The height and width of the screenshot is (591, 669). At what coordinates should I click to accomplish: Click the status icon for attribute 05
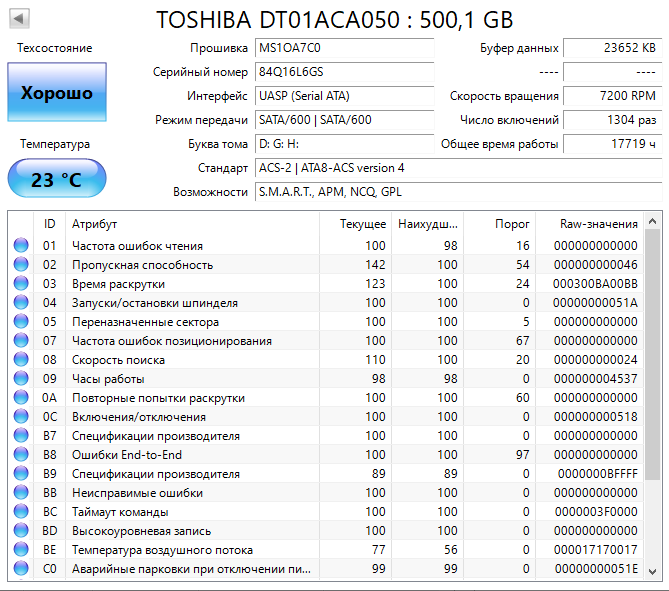coord(21,321)
